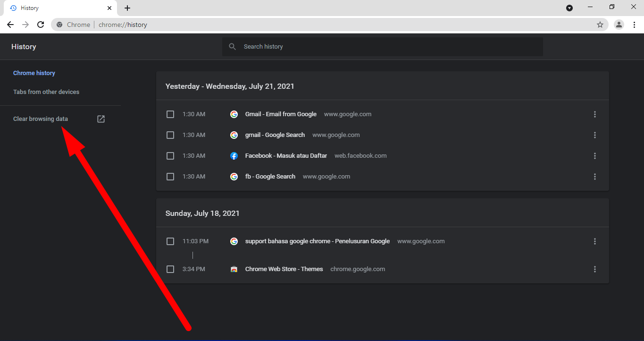This screenshot has width=644, height=341.
Task: Reload the history page
Action: tap(41, 25)
